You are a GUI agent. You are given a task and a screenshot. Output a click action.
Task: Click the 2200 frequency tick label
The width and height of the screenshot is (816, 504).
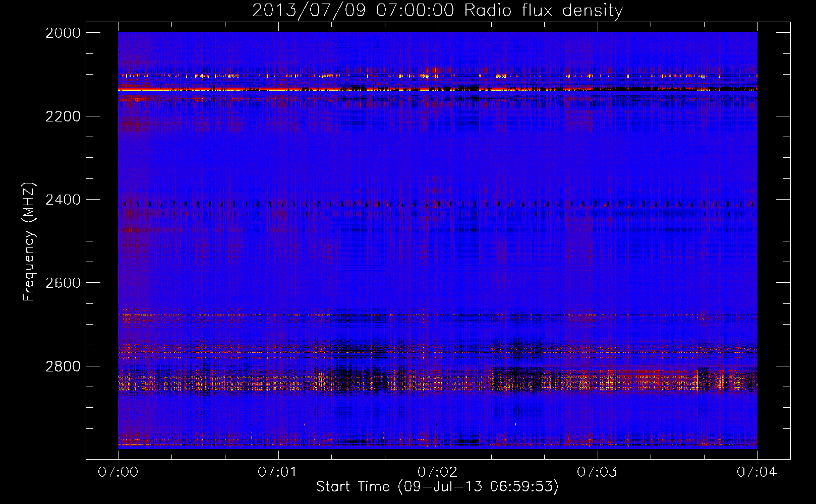tap(63, 116)
